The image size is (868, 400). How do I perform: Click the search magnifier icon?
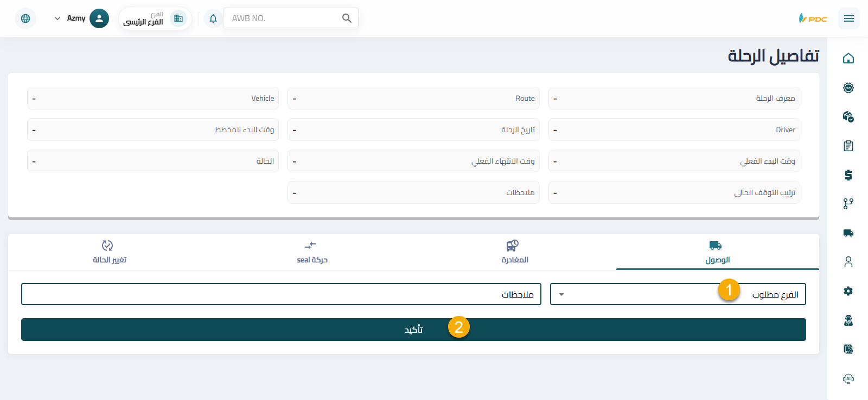(x=347, y=18)
